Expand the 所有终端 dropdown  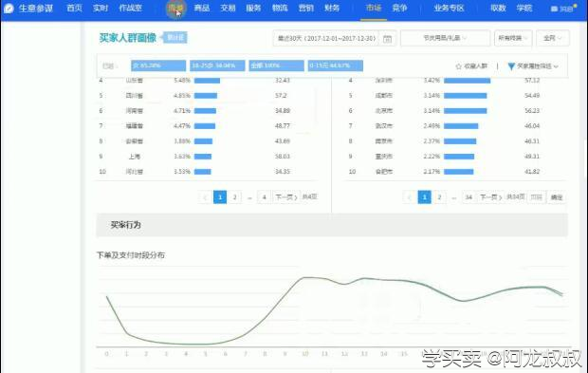(x=513, y=38)
